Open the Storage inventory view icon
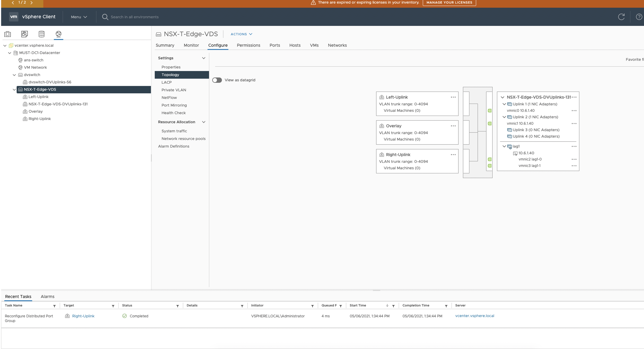644x349 pixels. 41,34
